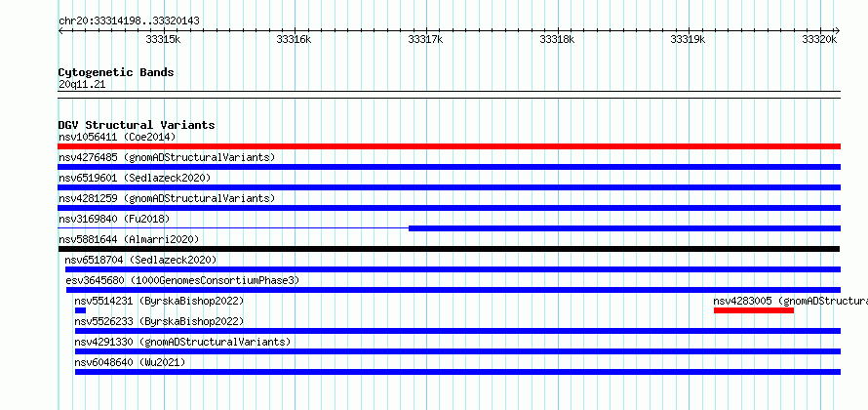Image resolution: width=868 pixels, height=410 pixels.
Task: Click the black nsv5881644 variant bar
Action: pyautogui.click(x=449, y=249)
